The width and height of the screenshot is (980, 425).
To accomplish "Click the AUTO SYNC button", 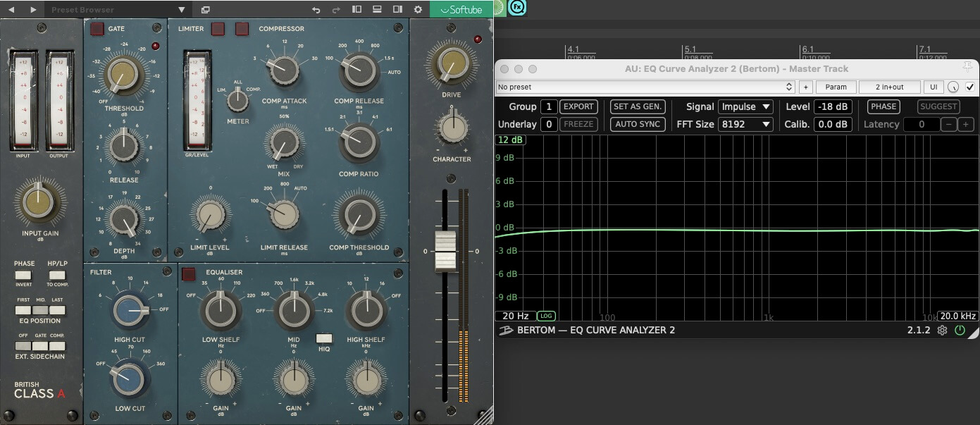I will pyautogui.click(x=637, y=124).
